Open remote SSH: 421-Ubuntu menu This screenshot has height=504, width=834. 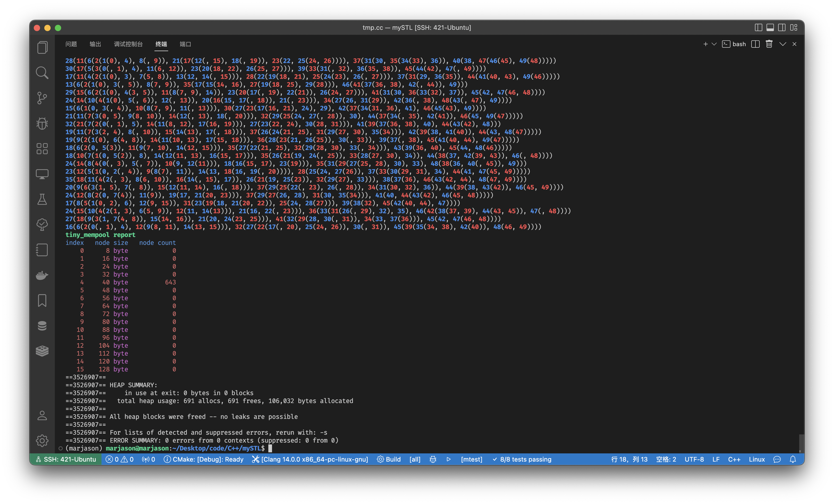click(x=66, y=459)
